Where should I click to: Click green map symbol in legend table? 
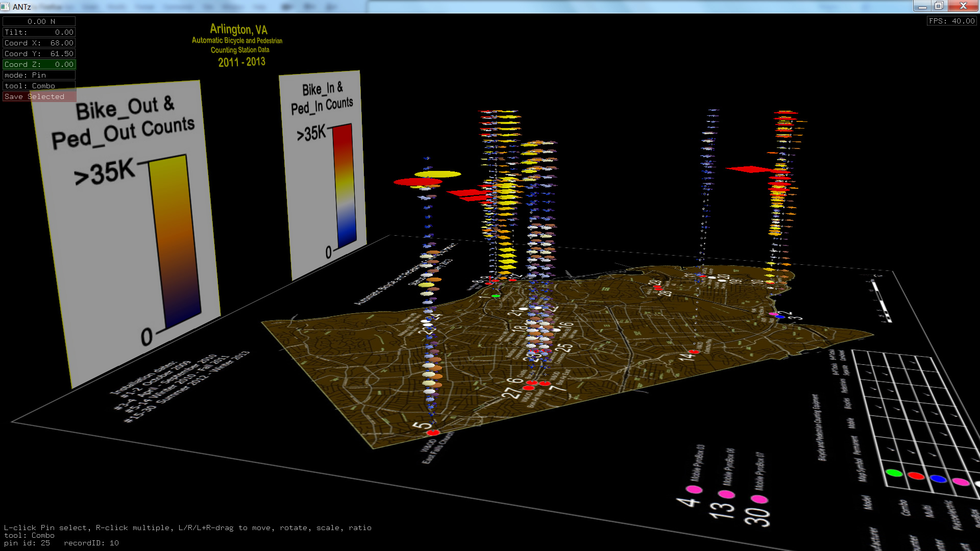click(x=894, y=473)
